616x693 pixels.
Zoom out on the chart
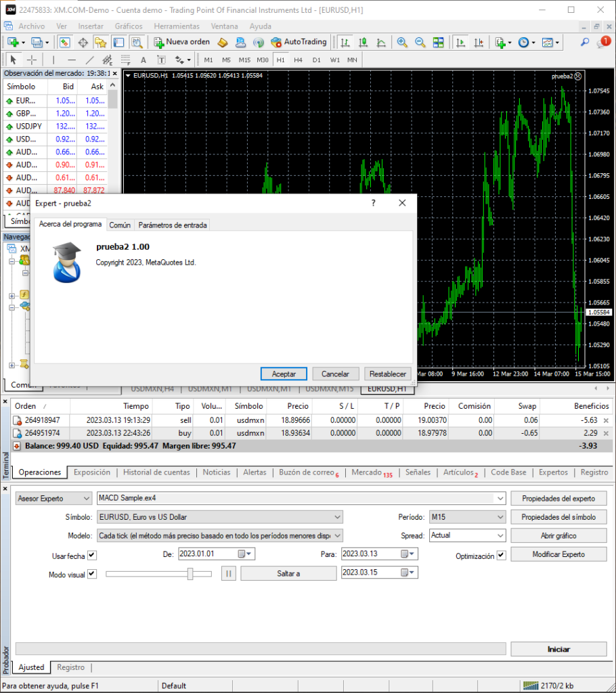[420, 43]
